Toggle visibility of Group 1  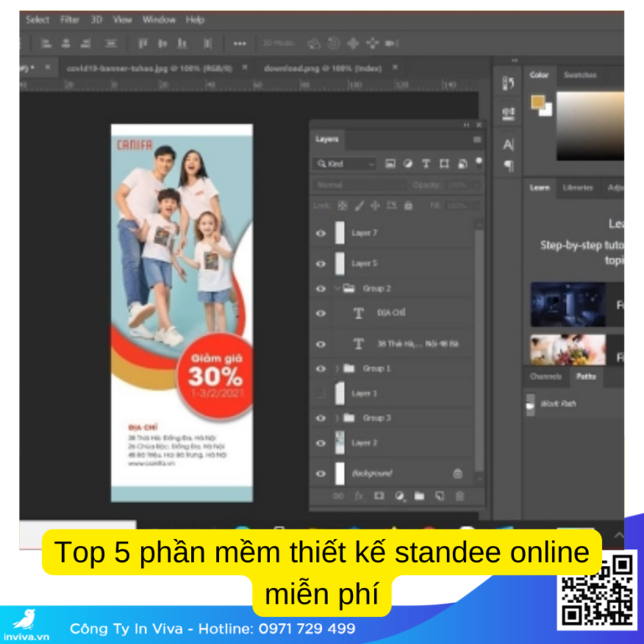(321, 369)
